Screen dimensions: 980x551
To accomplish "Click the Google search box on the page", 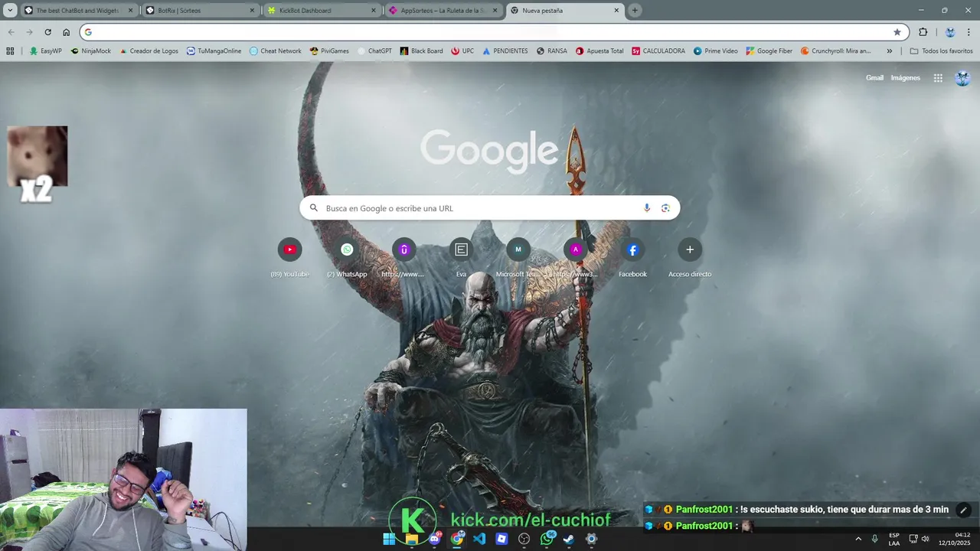I will click(489, 208).
